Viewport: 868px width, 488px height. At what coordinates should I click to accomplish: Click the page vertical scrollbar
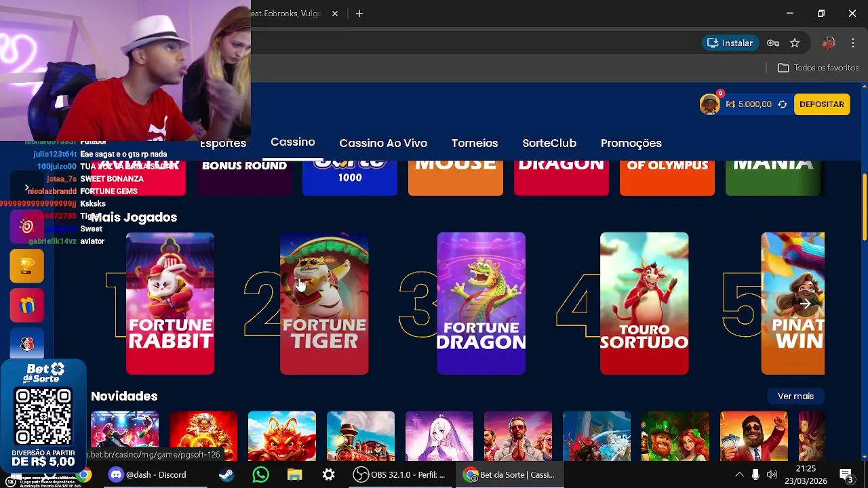pos(864,207)
